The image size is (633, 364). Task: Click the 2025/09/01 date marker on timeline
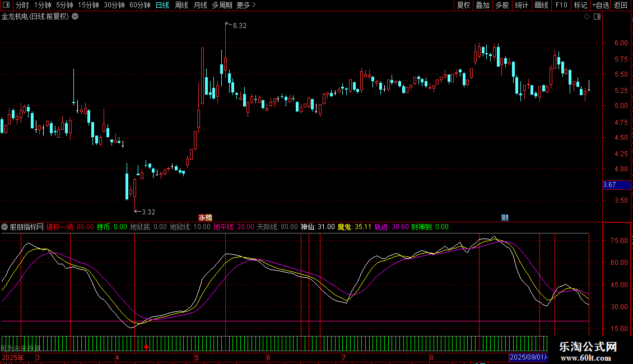click(x=528, y=357)
